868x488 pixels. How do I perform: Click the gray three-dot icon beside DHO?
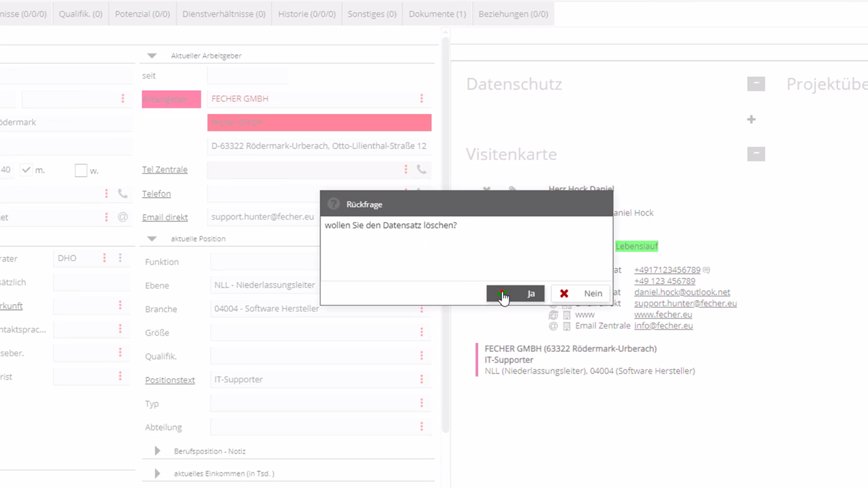click(120, 258)
